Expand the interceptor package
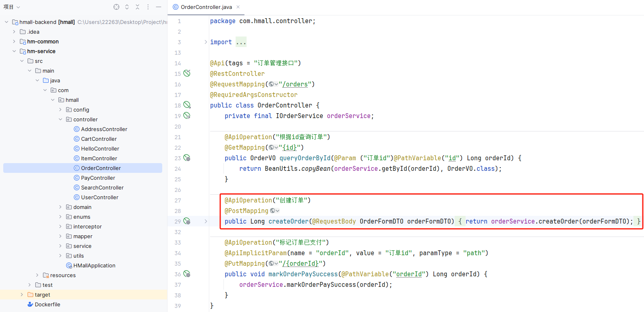Screen dimensions: 644x312 point(60,226)
